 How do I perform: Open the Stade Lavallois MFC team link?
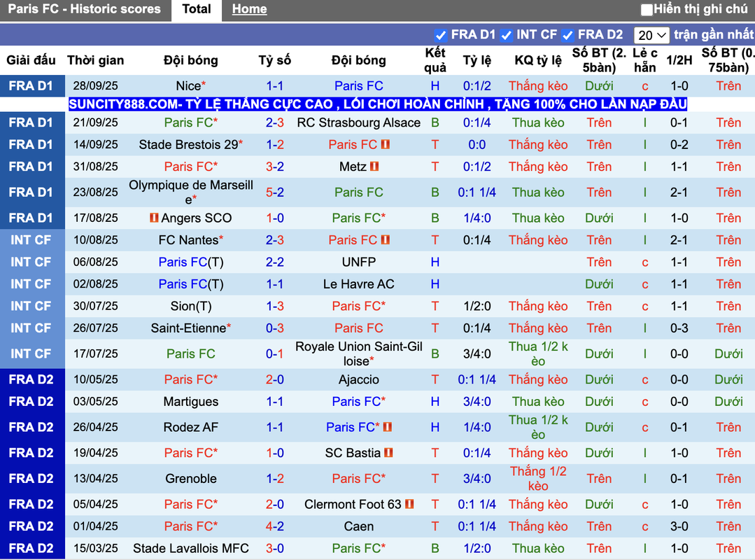(x=191, y=548)
